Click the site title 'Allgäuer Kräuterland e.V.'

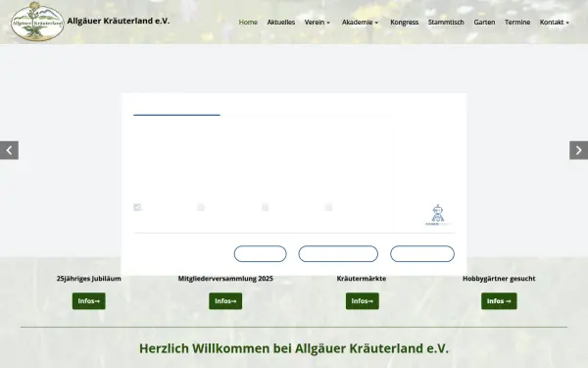coord(119,21)
